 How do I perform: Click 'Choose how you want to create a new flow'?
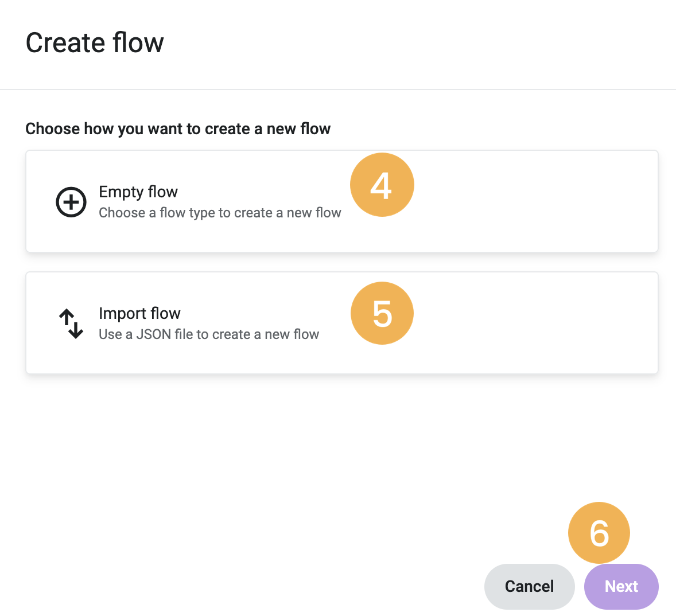pyautogui.click(x=178, y=129)
